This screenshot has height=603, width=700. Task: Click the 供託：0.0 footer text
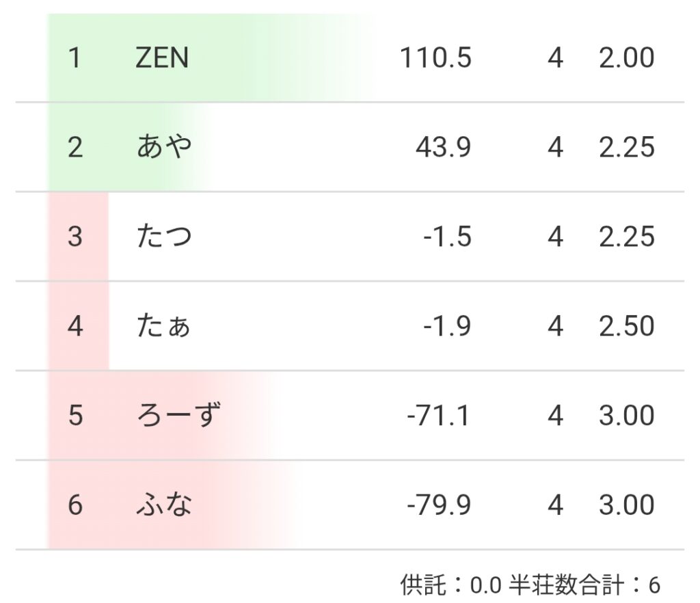pyautogui.click(x=450, y=585)
